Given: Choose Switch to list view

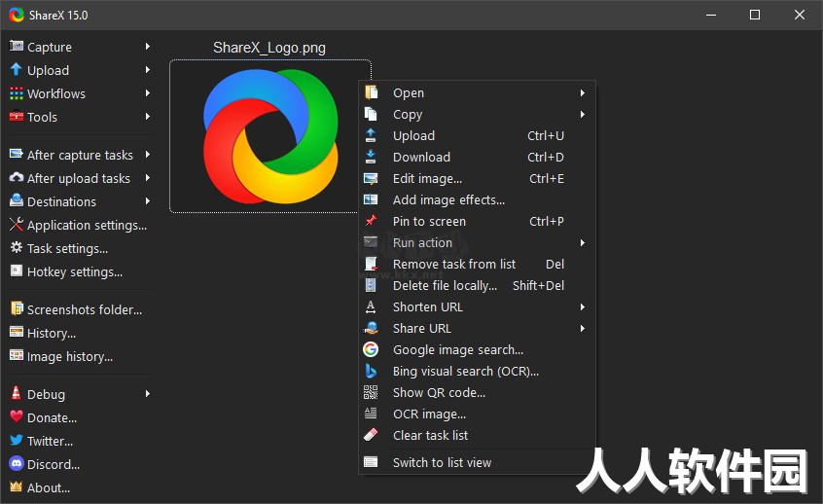Looking at the screenshot, I should pos(477,462).
